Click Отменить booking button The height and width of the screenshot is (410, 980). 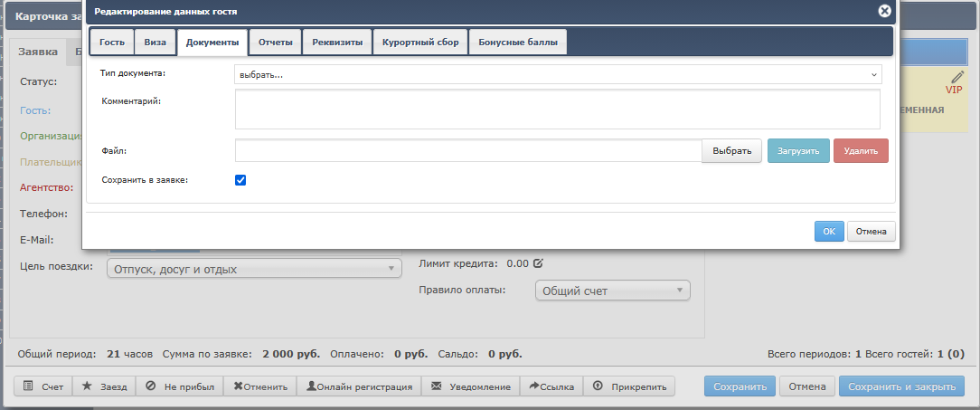(x=260, y=386)
